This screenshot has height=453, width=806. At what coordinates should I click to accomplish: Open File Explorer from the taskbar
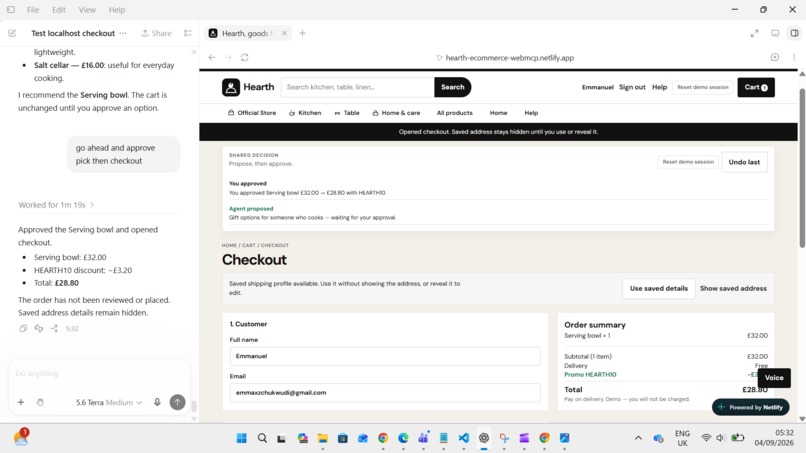[322, 438]
